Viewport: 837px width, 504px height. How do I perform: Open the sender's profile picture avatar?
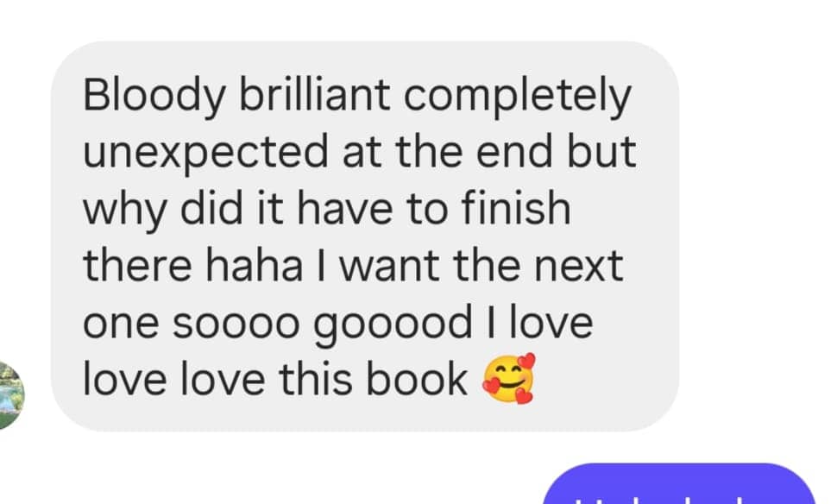tap(10, 395)
